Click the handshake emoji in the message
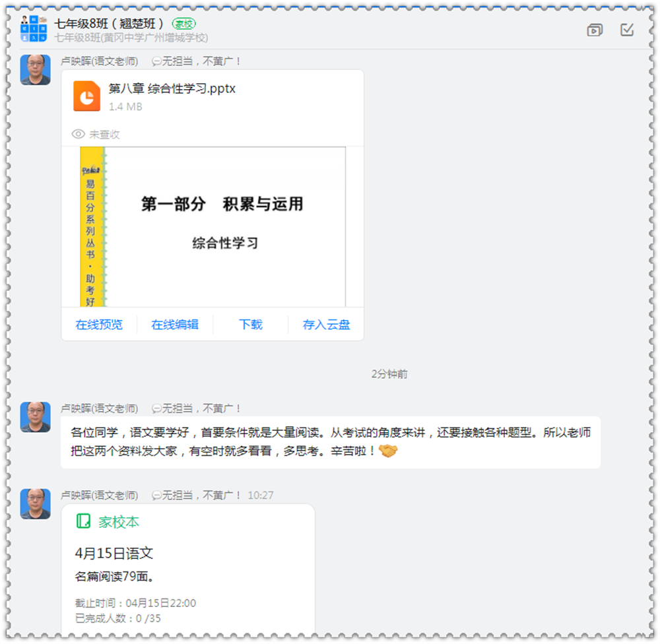660x644 pixels. (x=388, y=451)
